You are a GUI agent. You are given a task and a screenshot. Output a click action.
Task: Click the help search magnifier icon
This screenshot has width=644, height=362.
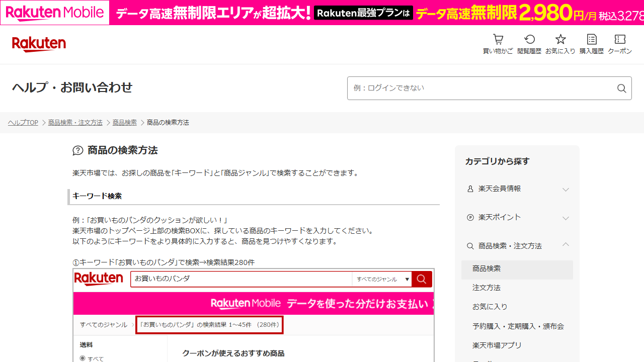pos(621,88)
